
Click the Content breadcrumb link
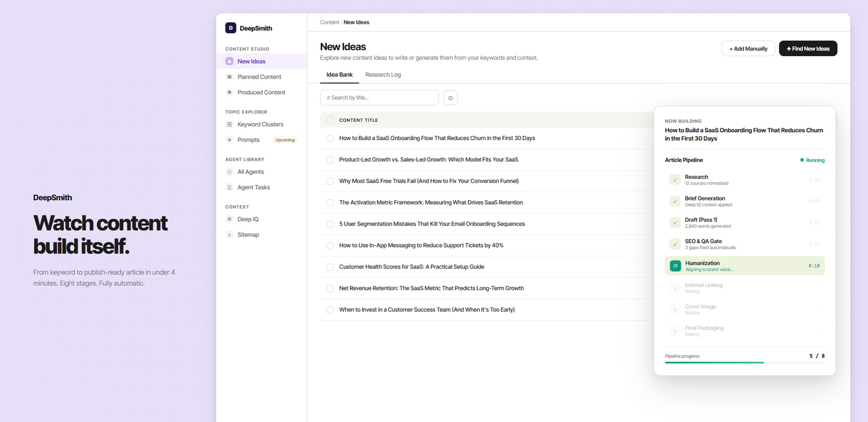329,22
